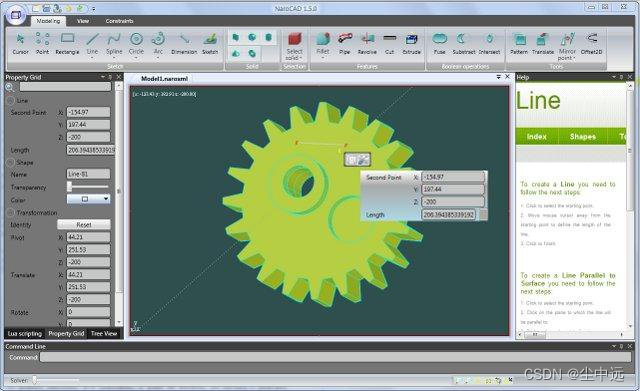Open the Fillet dropdown arrow
Image resolution: width=640 pixels, height=391 pixels.
click(323, 58)
